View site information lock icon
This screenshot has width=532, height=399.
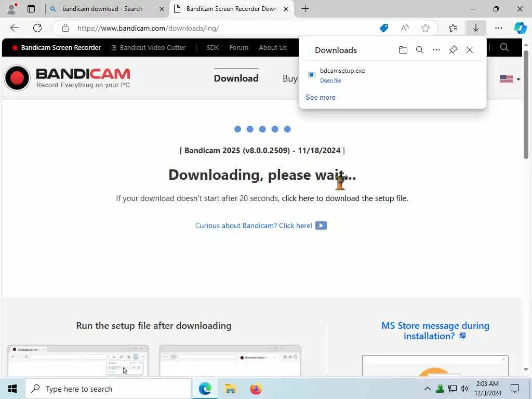(65, 28)
